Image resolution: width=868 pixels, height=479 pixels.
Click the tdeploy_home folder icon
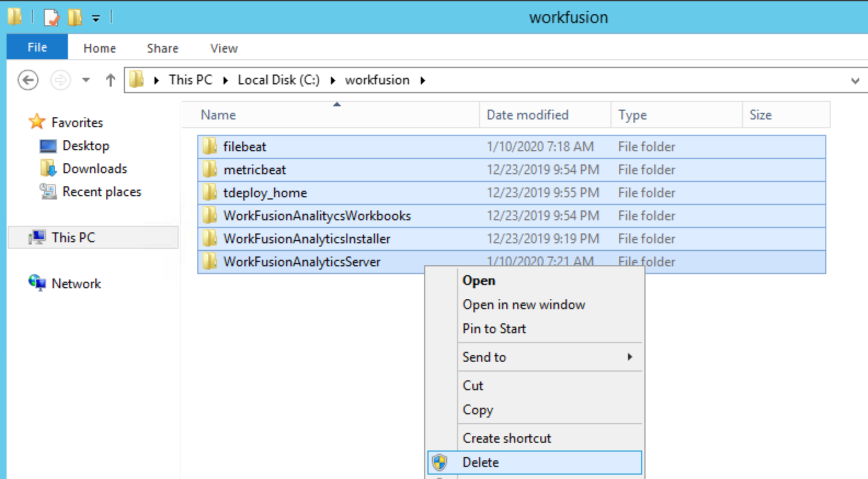(210, 192)
